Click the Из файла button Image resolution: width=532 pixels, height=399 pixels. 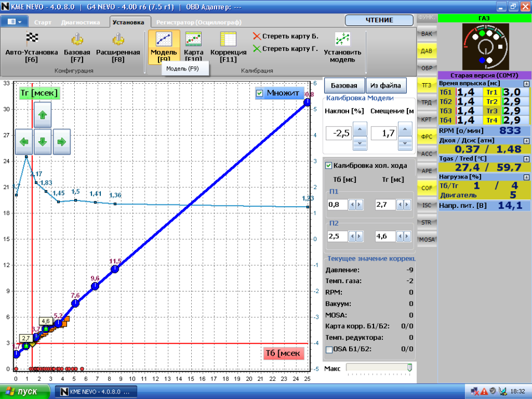pyautogui.click(x=386, y=85)
